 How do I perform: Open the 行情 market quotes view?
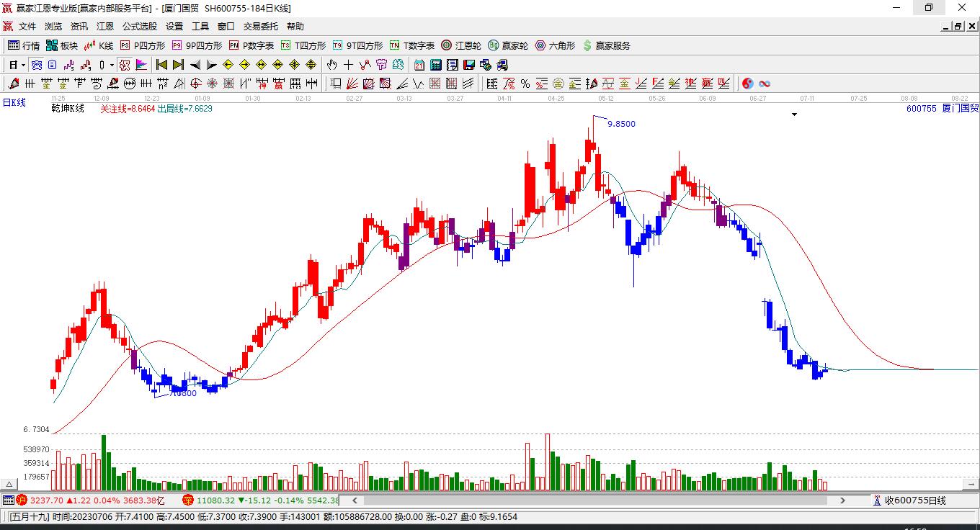point(24,45)
